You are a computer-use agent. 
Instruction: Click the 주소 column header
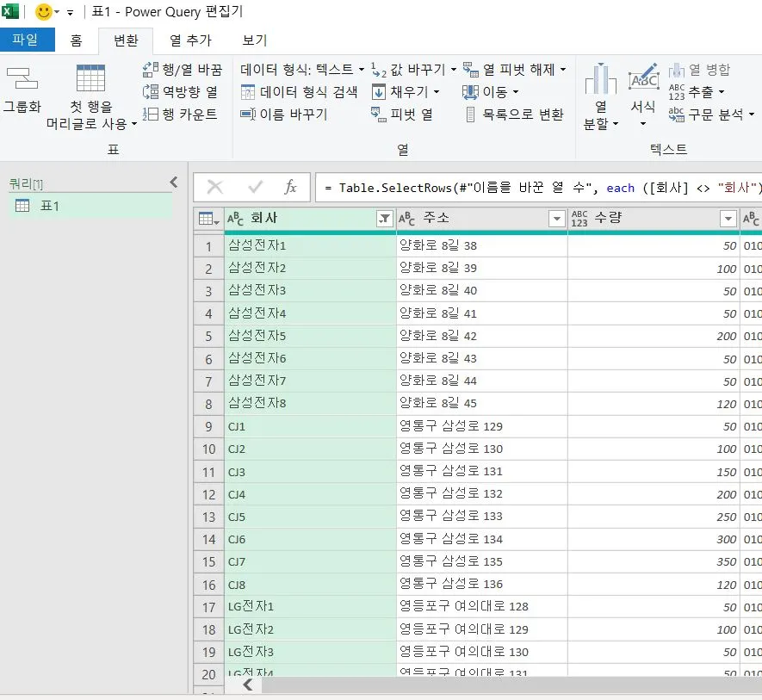(481, 219)
